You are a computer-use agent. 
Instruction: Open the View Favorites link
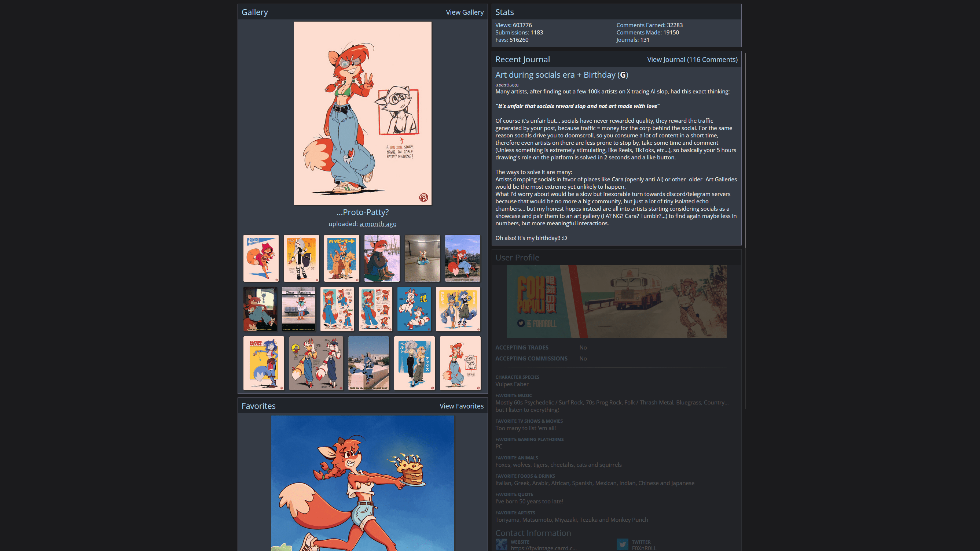(x=461, y=406)
